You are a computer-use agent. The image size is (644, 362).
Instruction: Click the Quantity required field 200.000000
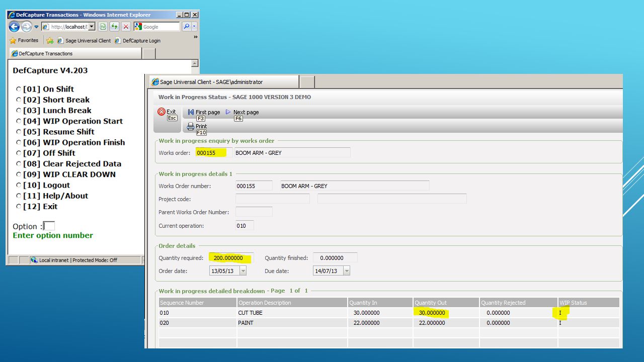[x=231, y=258]
